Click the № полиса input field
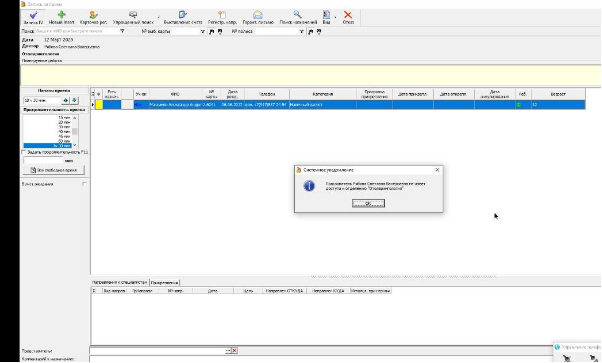Screen dimensions: 602x363 [276, 31]
